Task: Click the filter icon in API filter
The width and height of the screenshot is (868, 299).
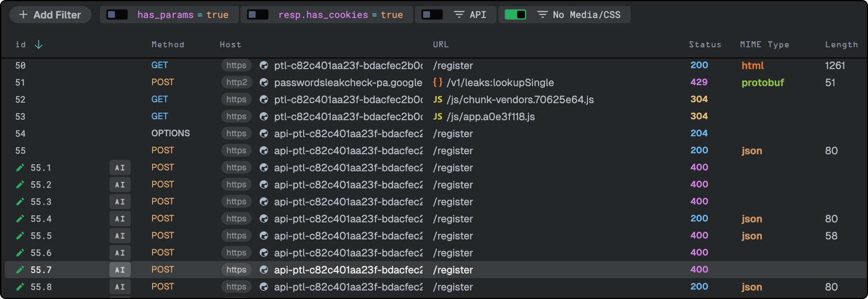Action: coord(459,15)
